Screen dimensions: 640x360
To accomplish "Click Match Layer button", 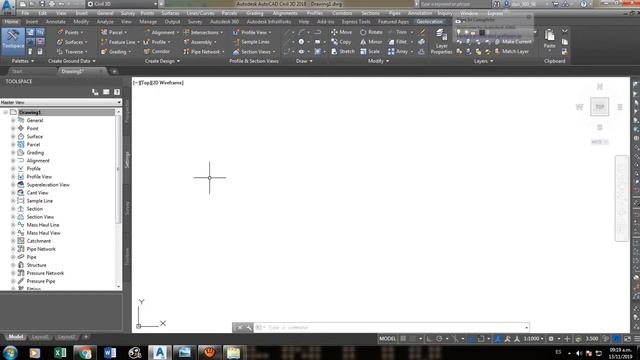I will (511, 52).
